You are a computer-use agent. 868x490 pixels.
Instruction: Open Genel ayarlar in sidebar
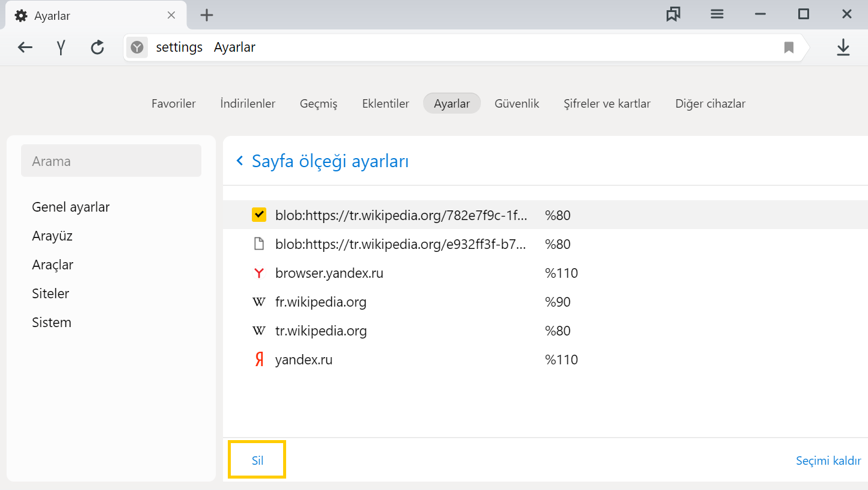tap(71, 207)
